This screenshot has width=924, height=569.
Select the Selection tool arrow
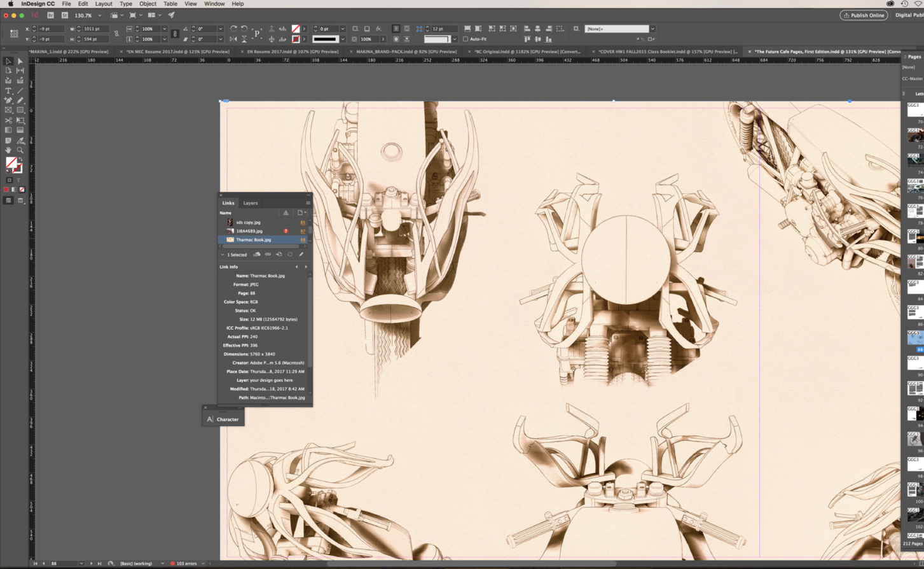pyautogui.click(x=8, y=61)
